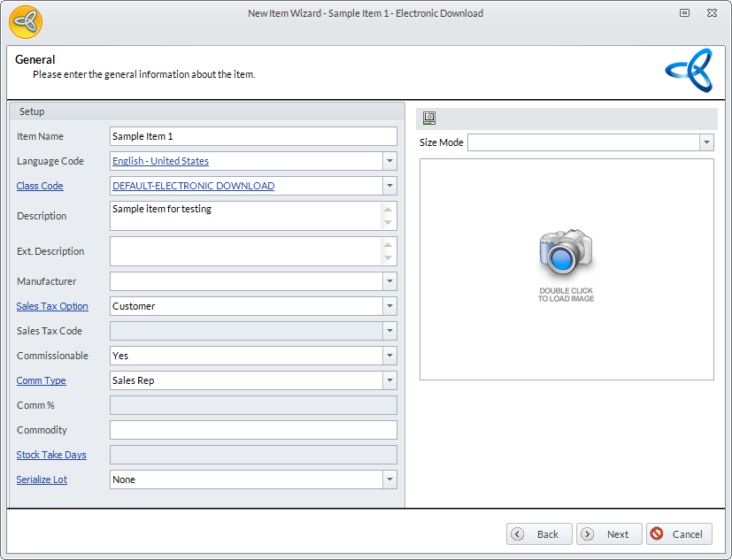
Task: Open the Language Code dropdown
Action: pos(389,161)
